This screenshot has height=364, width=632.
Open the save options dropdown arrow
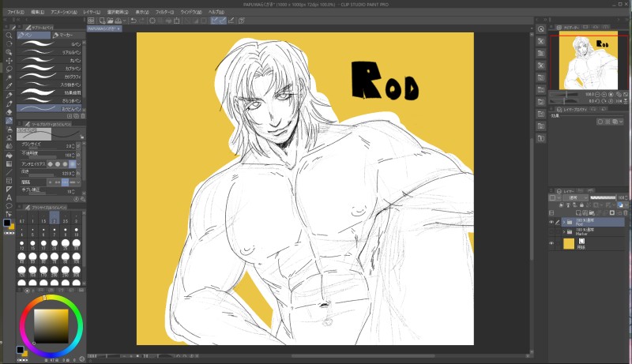(124, 21)
